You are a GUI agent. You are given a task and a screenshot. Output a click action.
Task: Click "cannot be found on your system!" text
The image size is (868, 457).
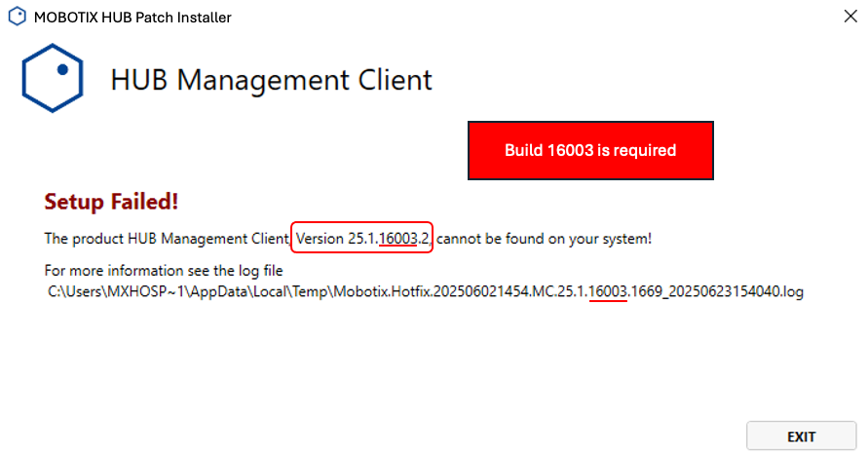click(544, 239)
